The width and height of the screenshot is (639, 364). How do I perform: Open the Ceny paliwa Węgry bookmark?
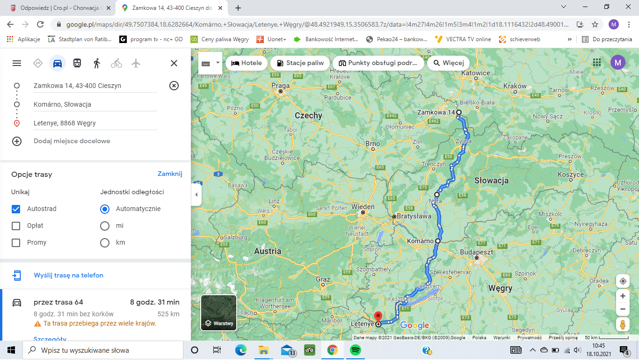219,39
